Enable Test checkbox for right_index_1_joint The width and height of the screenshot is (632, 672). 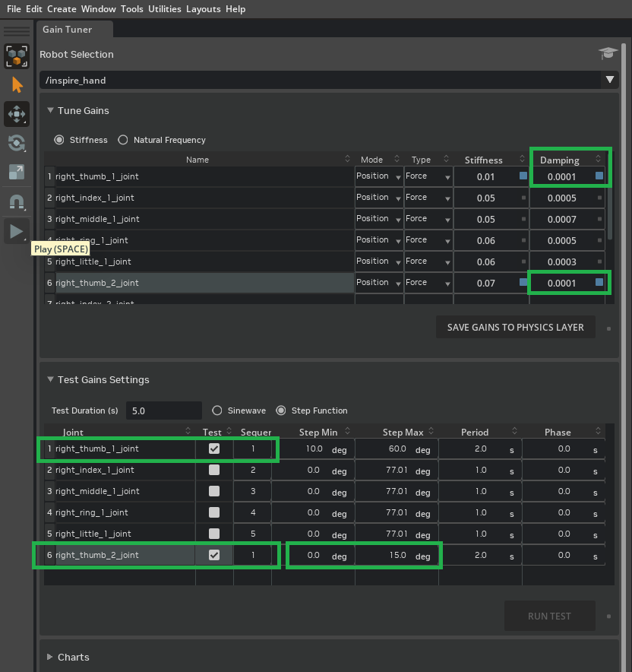point(214,470)
